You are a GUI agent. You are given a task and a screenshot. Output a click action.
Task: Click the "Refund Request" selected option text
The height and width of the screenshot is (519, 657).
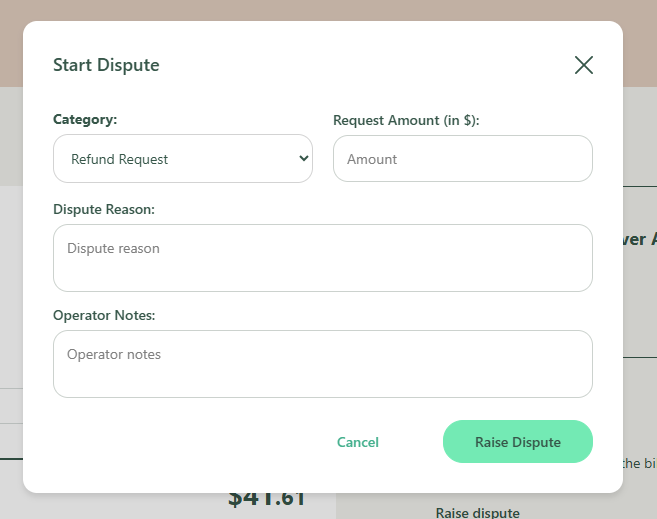tap(119, 159)
